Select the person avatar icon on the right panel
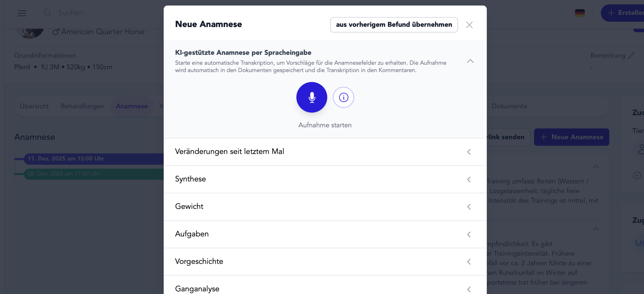This screenshot has height=294, width=644. [641, 149]
